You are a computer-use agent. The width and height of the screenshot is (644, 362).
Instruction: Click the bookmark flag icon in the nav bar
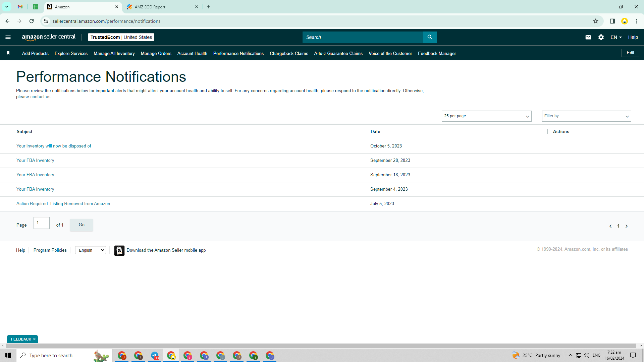click(8, 53)
